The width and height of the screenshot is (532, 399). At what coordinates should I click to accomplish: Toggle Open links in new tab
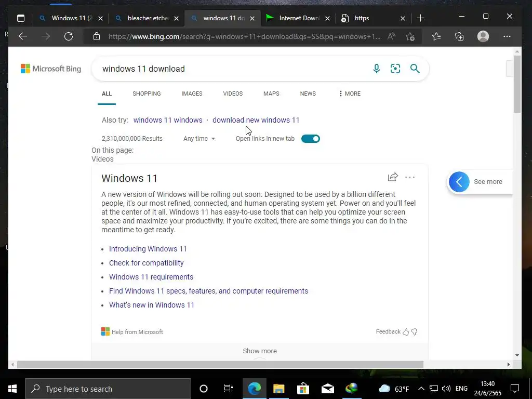coord(311,138)
